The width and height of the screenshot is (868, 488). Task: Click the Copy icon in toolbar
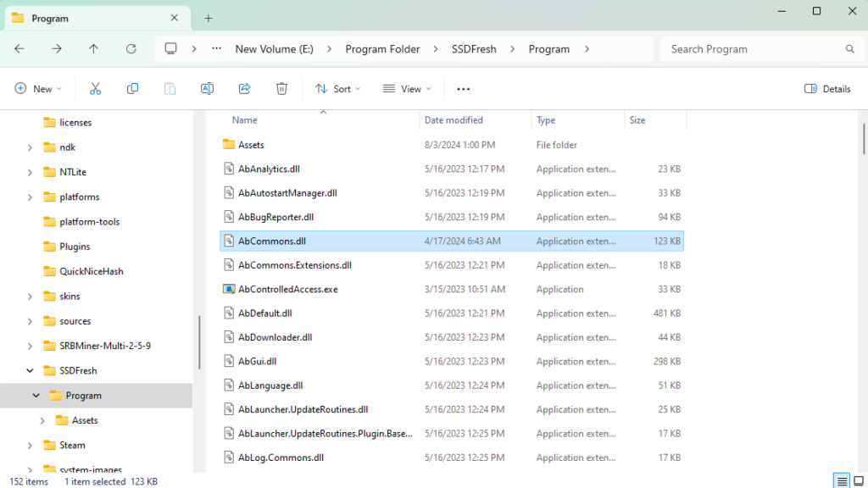132,89
